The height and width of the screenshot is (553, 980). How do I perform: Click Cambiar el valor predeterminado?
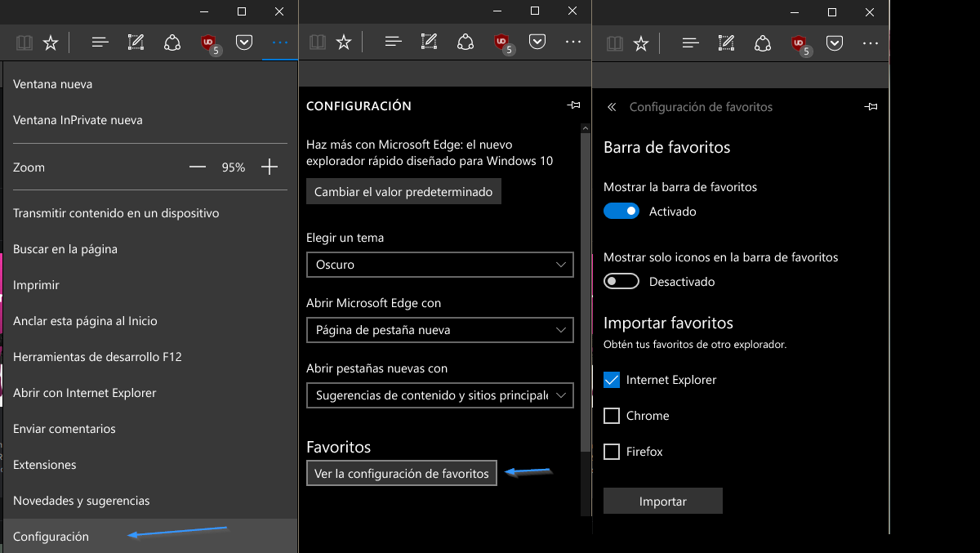point(403,191)
